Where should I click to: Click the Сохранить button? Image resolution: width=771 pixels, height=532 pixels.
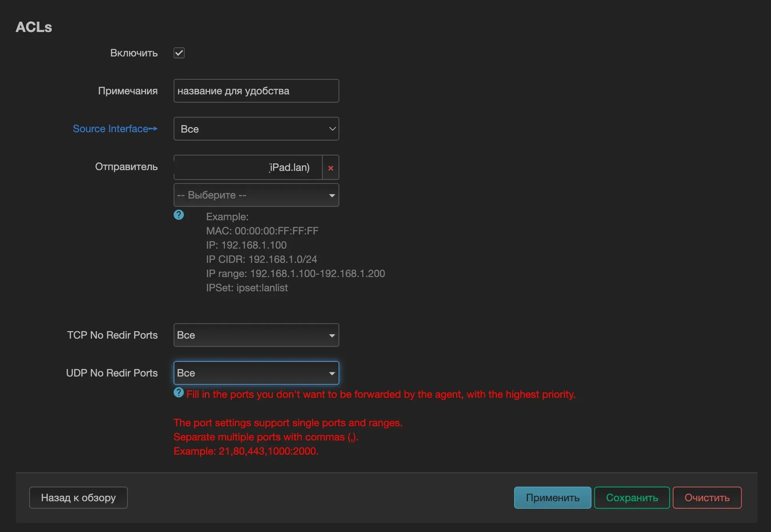pyautogui.click(x=632, y=498)
